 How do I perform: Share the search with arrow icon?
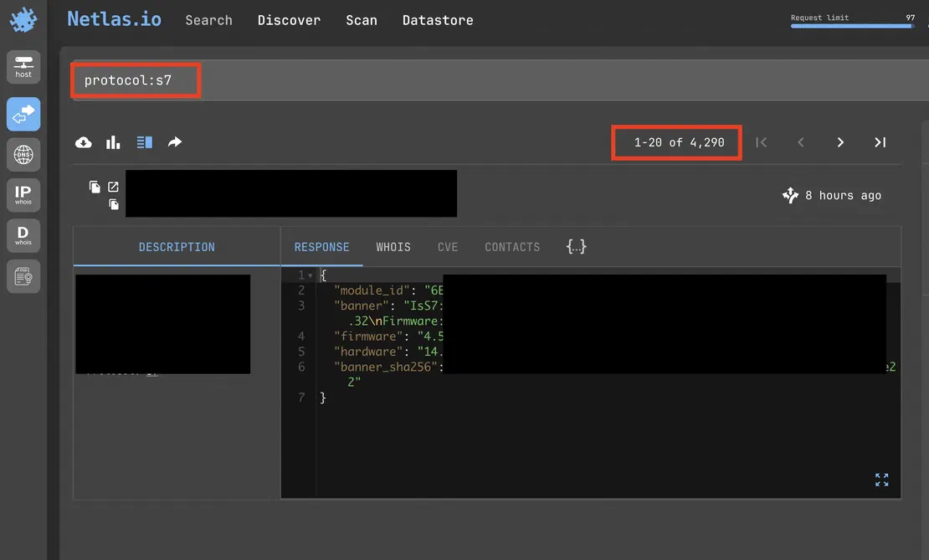[175, 142]
